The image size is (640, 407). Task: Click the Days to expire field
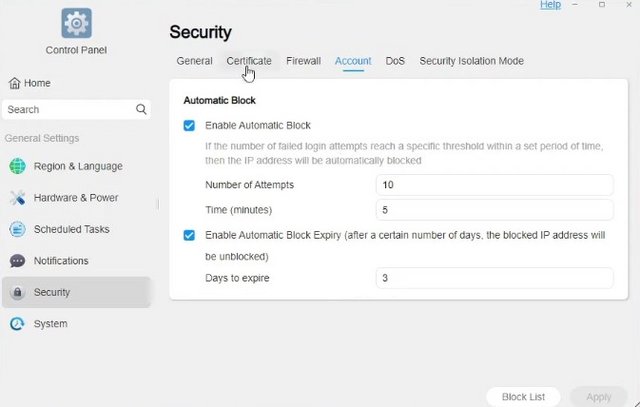pyautogui.click(x=494, y=278)
